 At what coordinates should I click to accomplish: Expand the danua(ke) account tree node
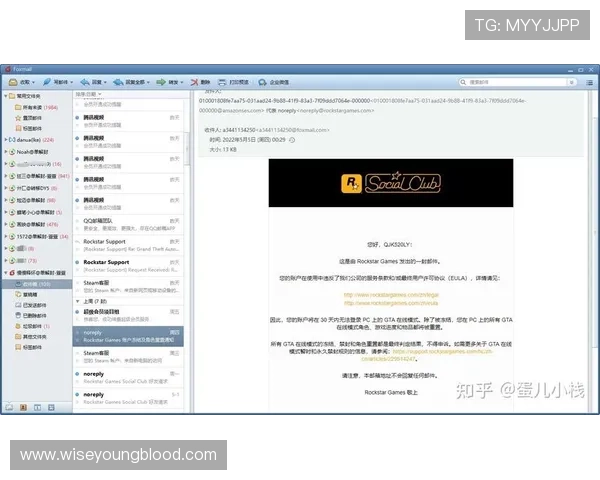click(x=5, y=140)
